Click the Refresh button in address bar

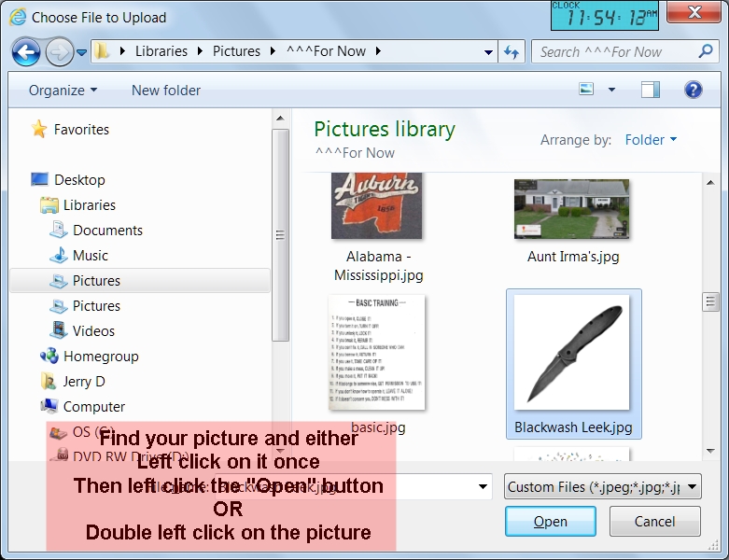pyautogui.click(x=512, y=52)
